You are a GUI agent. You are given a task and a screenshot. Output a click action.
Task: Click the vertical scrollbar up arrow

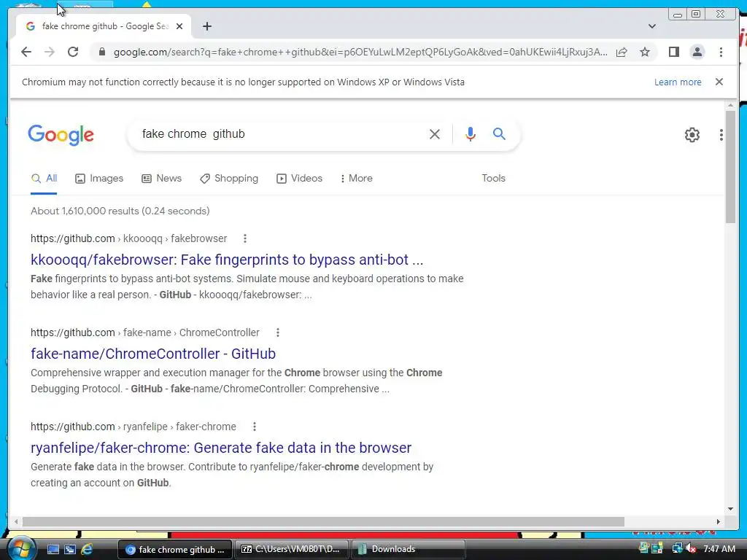730,105
